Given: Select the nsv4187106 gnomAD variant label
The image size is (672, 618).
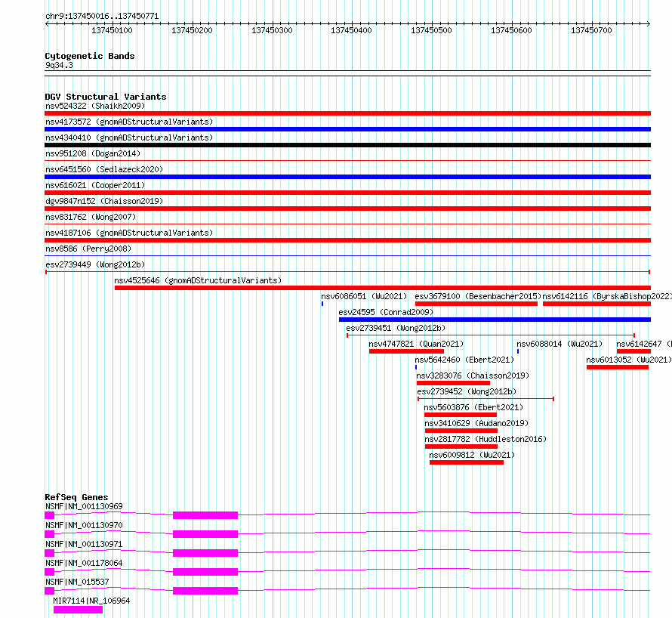Looking at the screenshot, I should click(129, 233).
